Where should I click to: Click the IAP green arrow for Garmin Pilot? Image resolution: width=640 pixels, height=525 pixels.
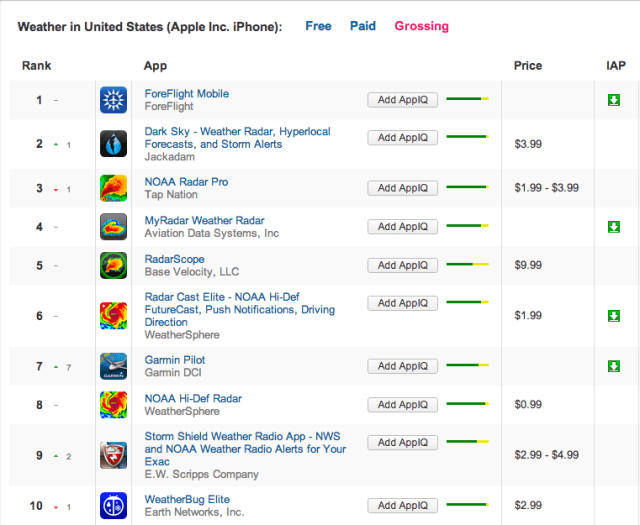pyautogui.click(x=613, y=366)
